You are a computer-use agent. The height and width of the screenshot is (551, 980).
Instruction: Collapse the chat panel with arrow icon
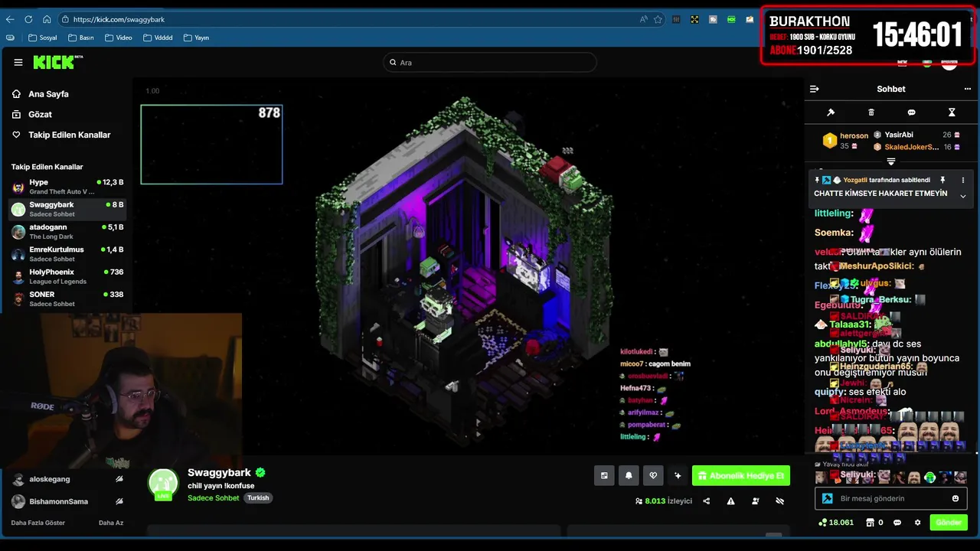tap(815, 89)
